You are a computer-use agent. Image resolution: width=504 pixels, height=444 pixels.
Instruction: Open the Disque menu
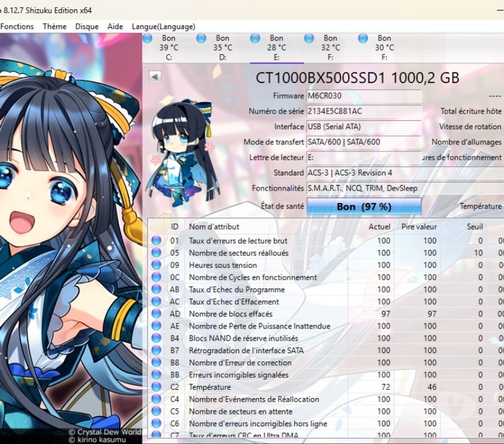[x=87, y=27]
